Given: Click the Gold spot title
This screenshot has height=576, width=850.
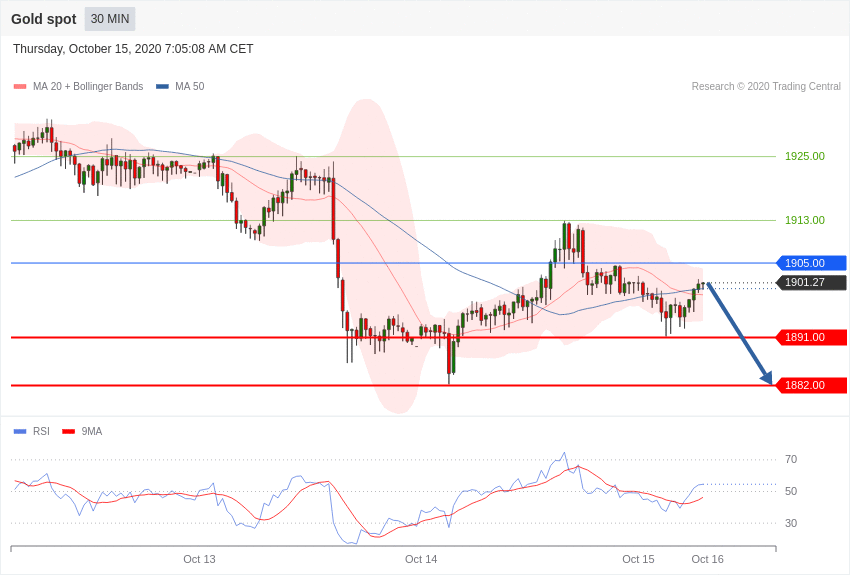Looking at the screenshot, I should [x=44, y=19].
